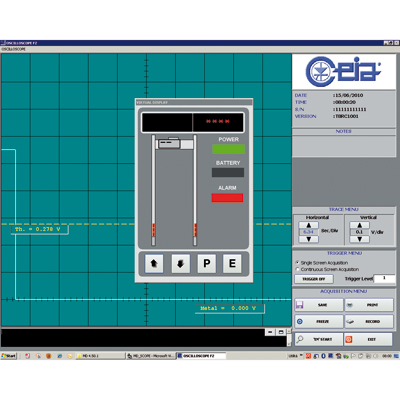Select Single Screen Acquisition radio option
Viewport: 400px width, 400px height.
297,263
